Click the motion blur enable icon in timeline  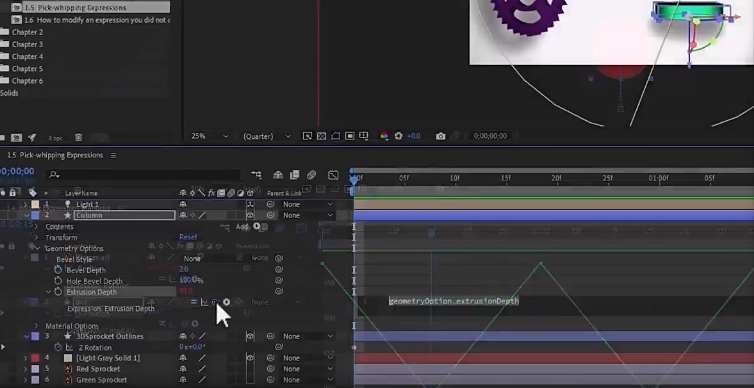coord(312,175)
